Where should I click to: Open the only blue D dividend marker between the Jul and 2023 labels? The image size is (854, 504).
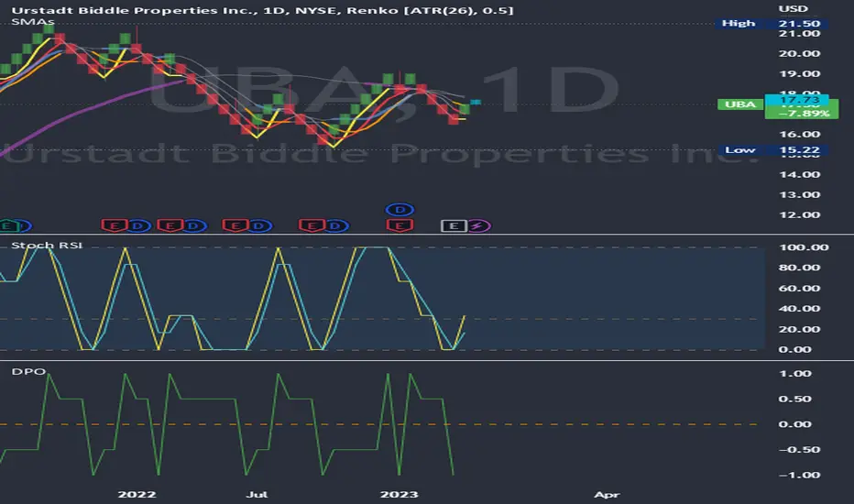coord(335,225)
